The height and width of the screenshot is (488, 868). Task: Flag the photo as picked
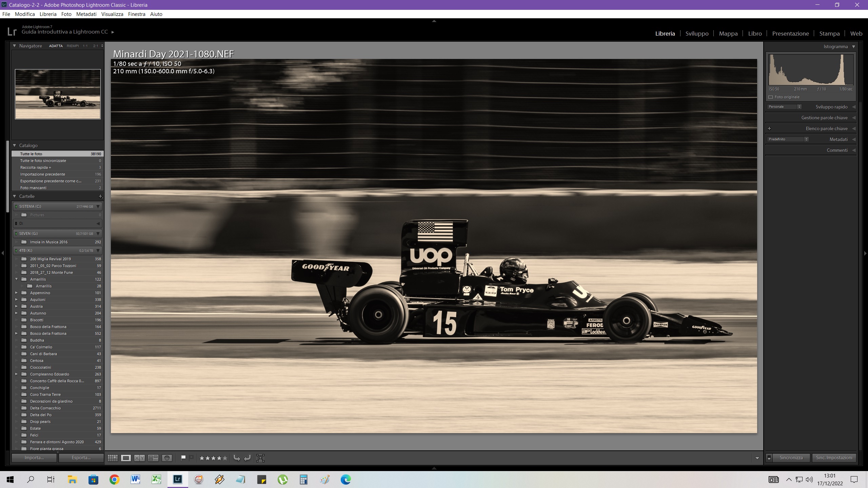(x=183, y=458)
